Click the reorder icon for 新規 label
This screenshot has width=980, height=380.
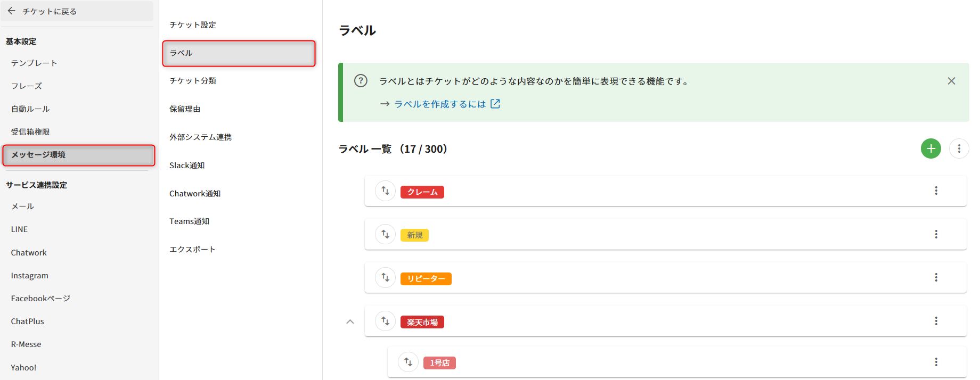tap(385, 234)
